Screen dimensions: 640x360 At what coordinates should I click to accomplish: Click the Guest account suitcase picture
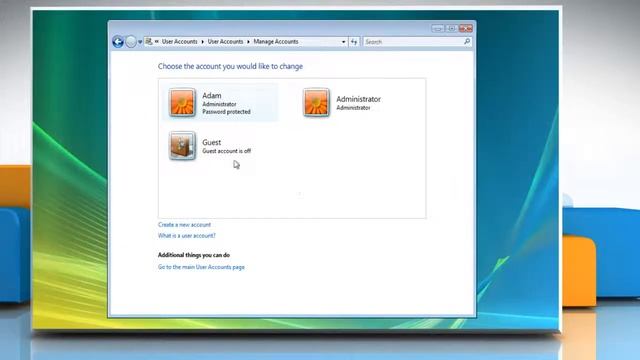tap(182, 145)
